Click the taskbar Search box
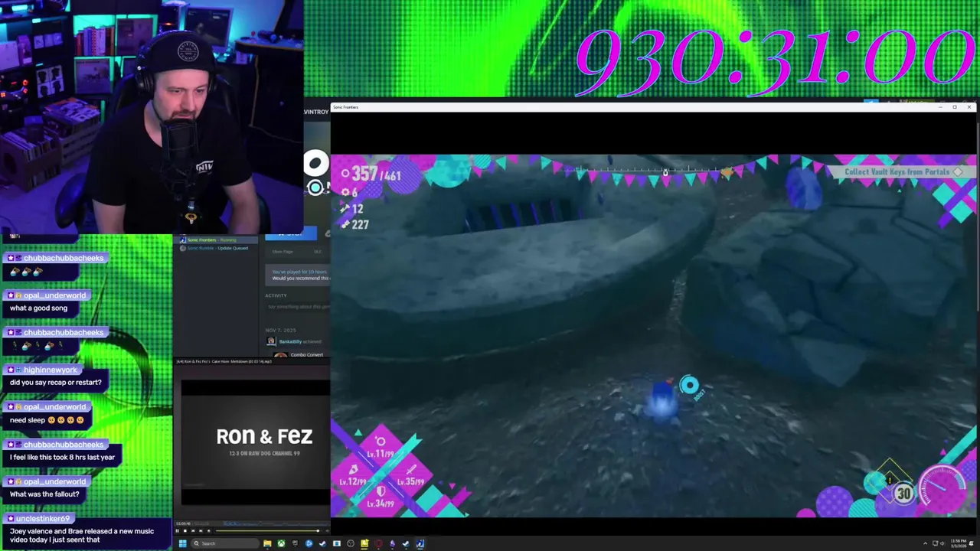The width and height of the screenshot is (980, 551). [226, 543]
